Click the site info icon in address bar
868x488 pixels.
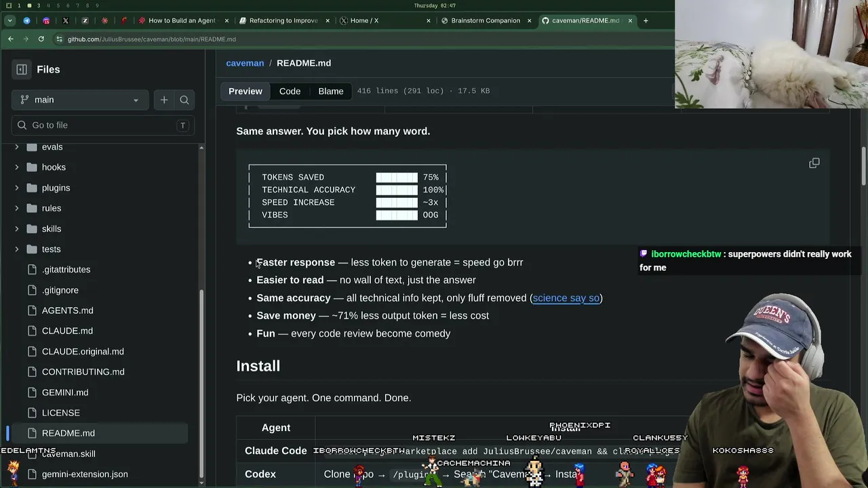point(59,39)
